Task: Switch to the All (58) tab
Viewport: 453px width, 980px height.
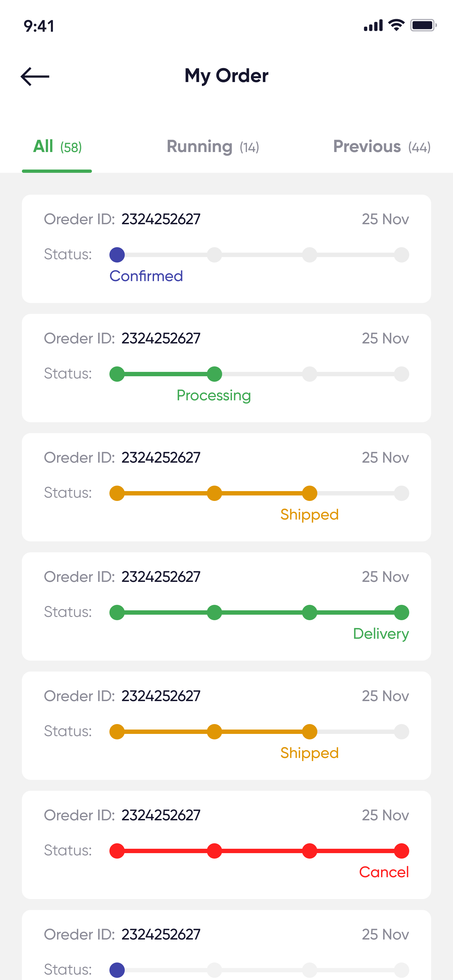Action: click(x=57, y=147)
